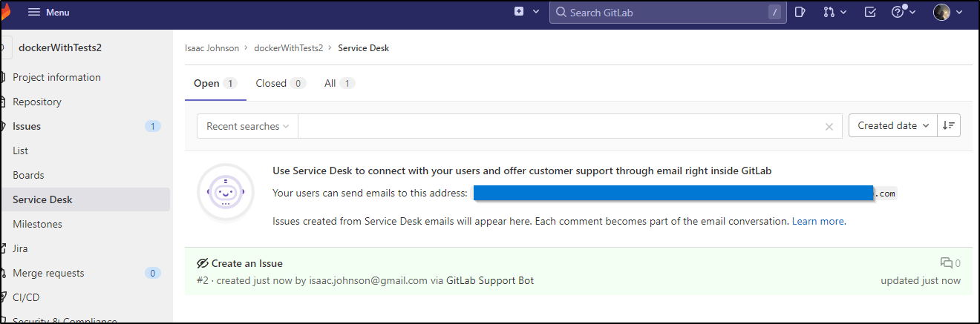The image size is (980, 324).
Task: Toggle sort direction button
Action: 949,125
